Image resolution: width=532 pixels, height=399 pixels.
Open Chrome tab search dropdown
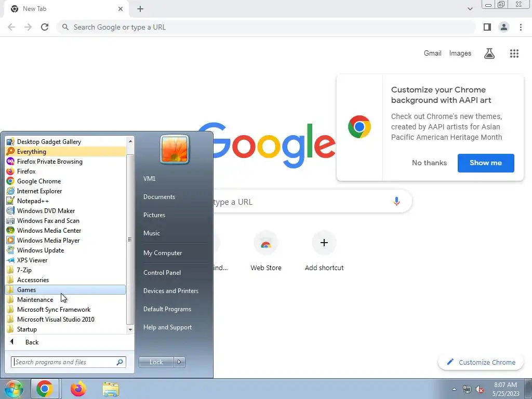coord(470,9)
